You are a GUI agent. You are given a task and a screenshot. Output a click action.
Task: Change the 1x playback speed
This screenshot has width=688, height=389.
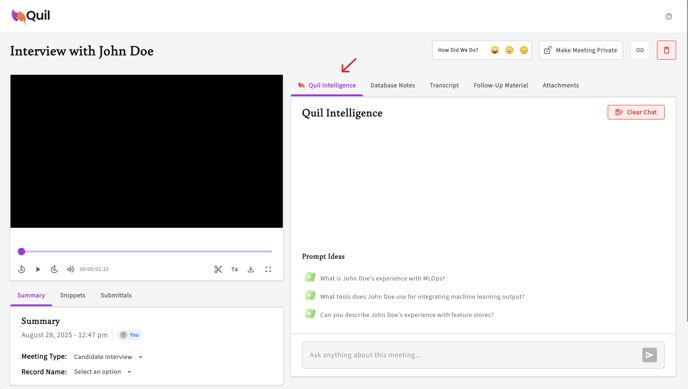point(235,269)
